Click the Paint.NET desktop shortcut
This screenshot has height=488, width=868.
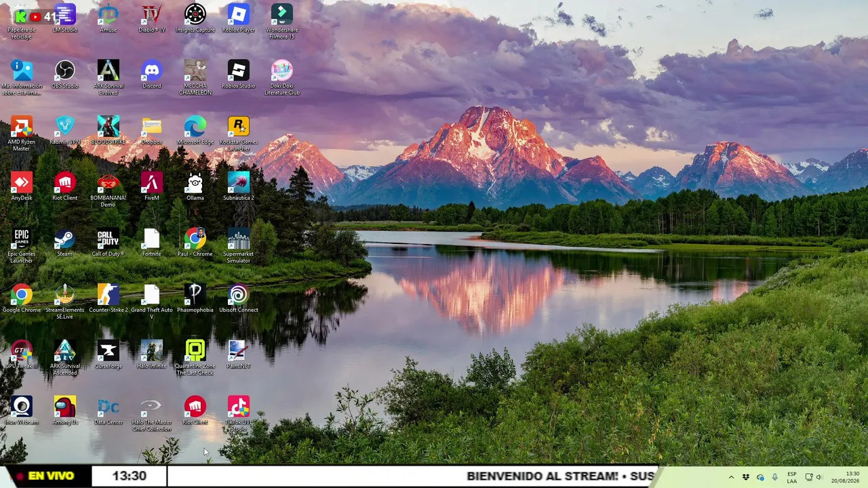click(x=239, y=355)
